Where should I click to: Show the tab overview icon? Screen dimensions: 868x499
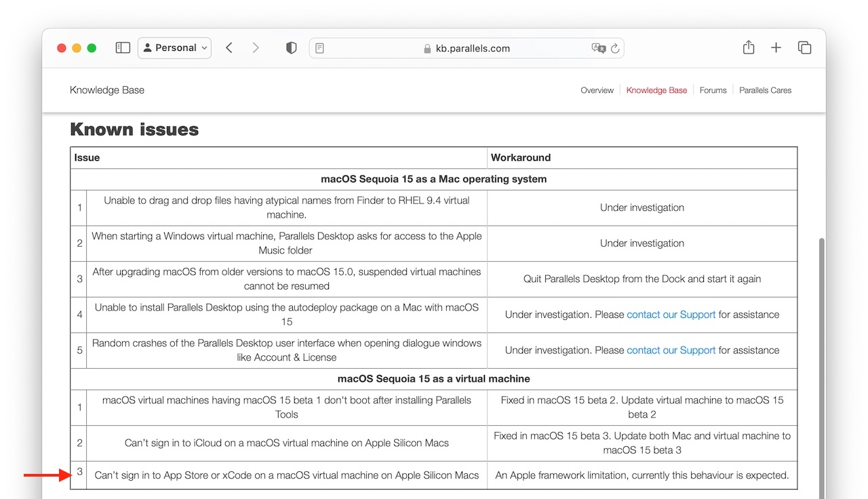click(805, 48)
